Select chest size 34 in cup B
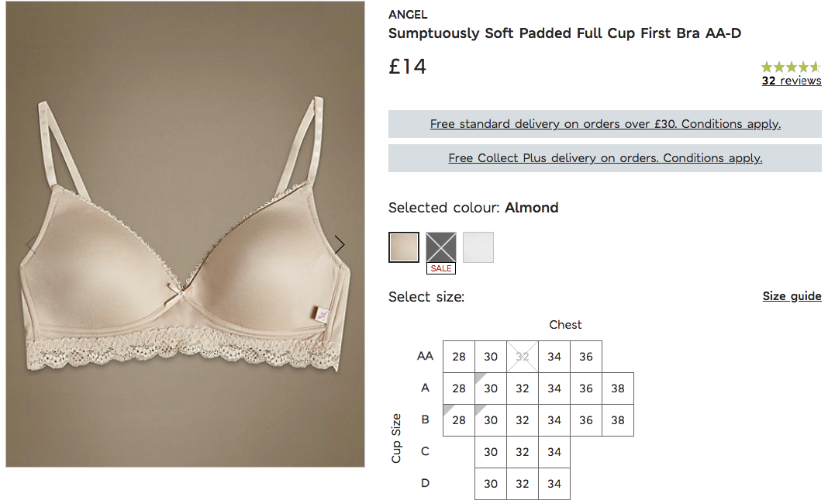The width and height of the screenshot is (828, 504). click(x=554, y=419)
